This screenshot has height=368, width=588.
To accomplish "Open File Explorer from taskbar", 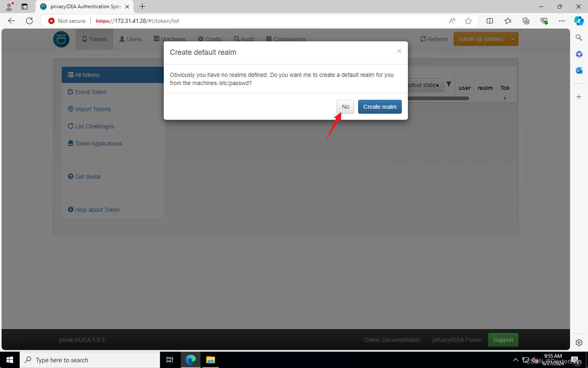I will 211,360.
